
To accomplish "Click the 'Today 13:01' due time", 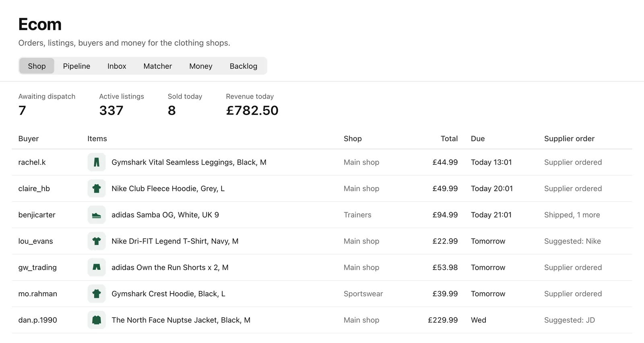I will pyautogui.click(x=491, y=162).
